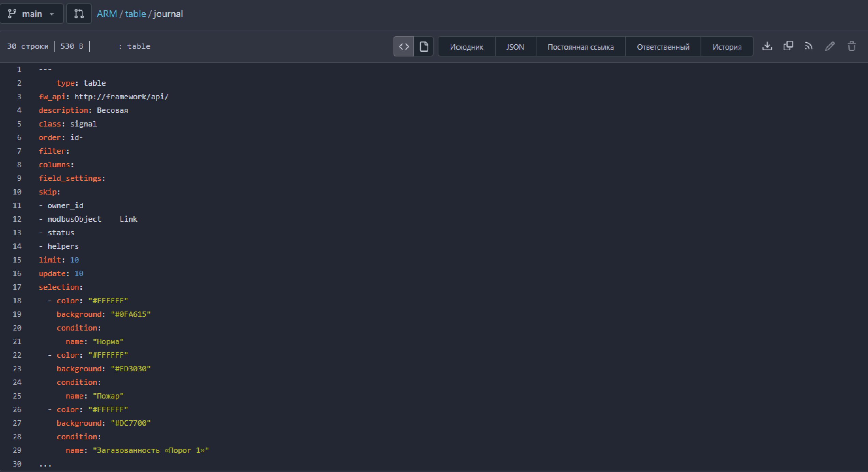Screen dimensions: 868x472
Task: Delete the file with trash icon
Action: pos(851,46)
